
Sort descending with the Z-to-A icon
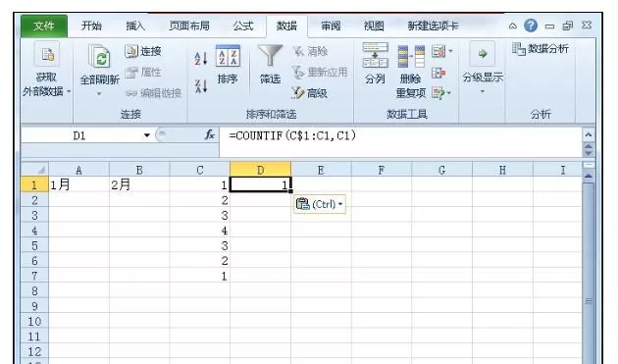201,86
